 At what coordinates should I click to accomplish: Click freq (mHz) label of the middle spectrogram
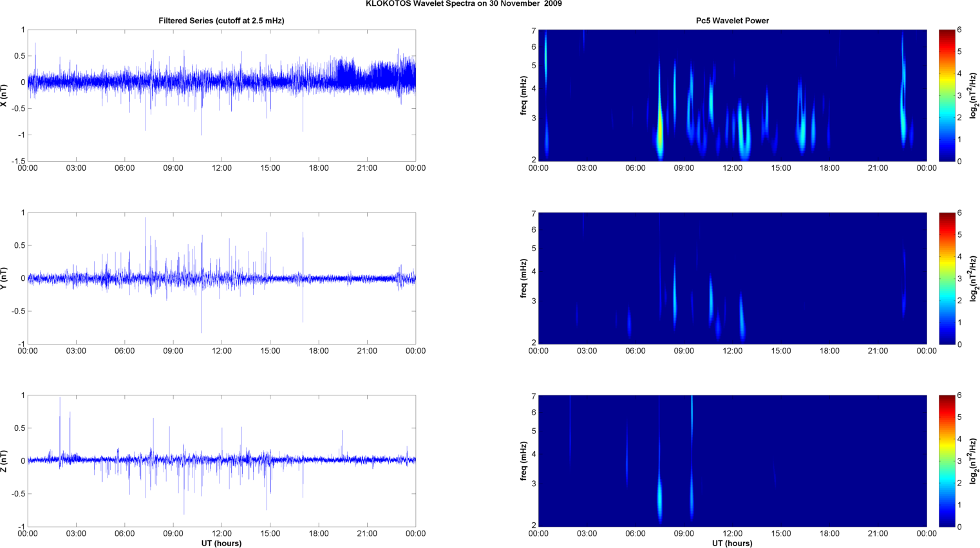[524, 278]
